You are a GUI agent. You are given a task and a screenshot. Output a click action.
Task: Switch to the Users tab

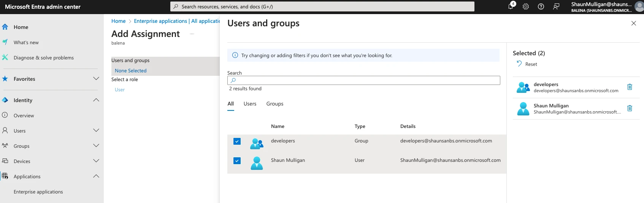[x=250, y=104]
